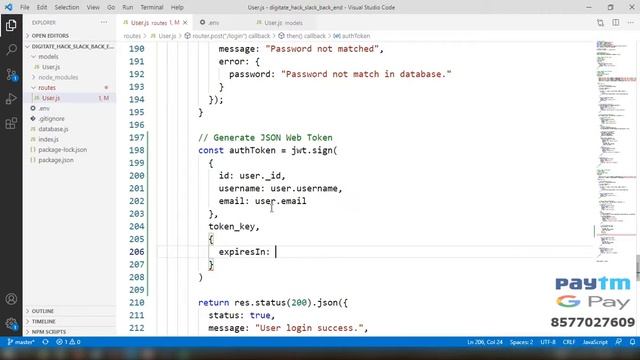The image size is (640, 360).
Task: Click the Explorer more actions ellipsis
Action: (104, 22)
